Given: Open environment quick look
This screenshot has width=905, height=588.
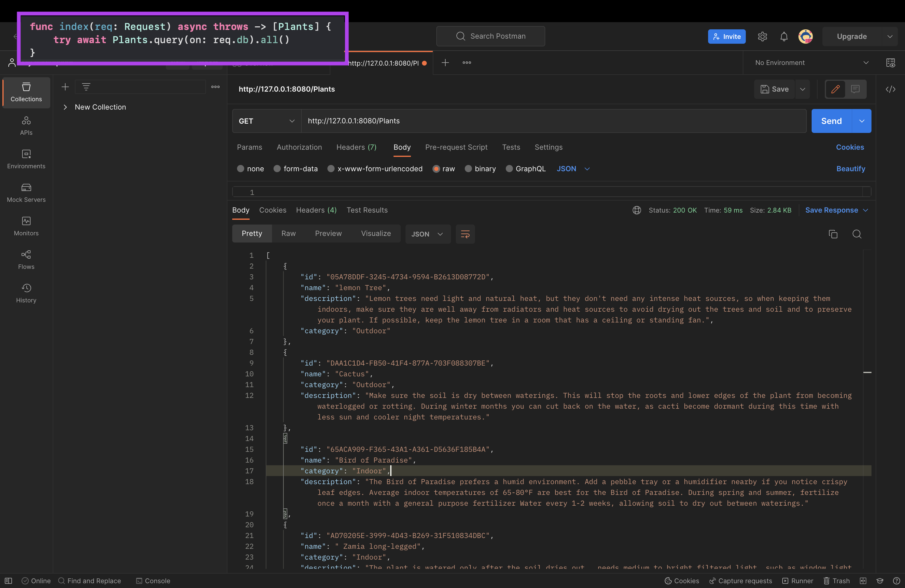Looking at the screenshot, I should 891,62.
